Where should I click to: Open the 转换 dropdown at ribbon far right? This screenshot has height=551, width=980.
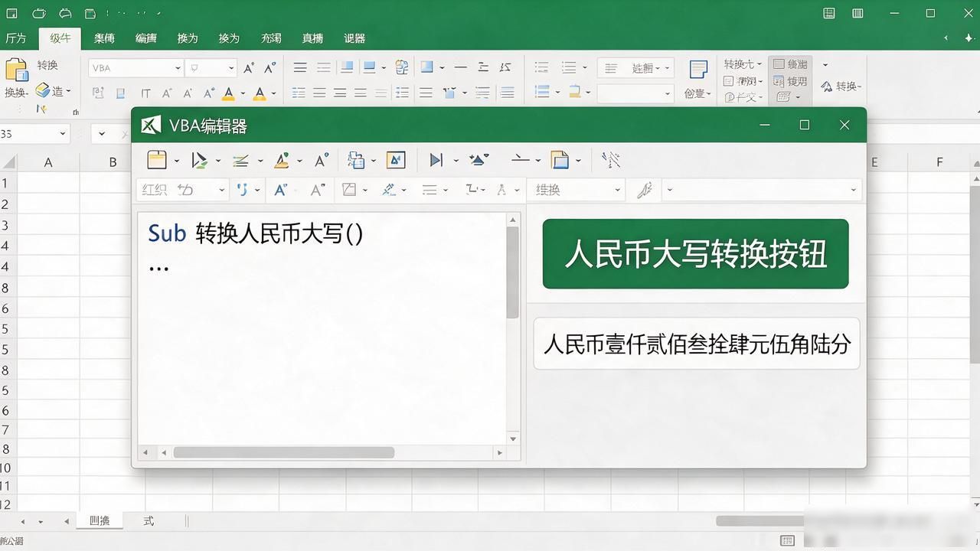pos(841,86)
